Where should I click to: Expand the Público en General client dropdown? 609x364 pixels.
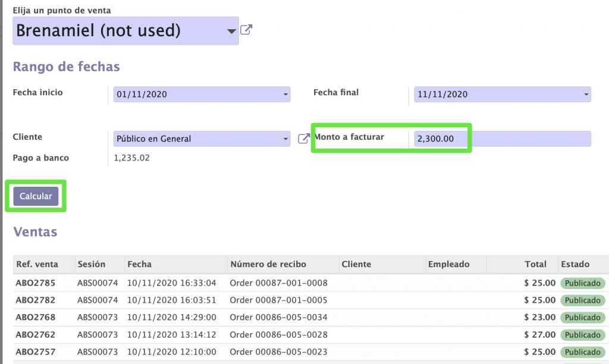tap(202, 139)
